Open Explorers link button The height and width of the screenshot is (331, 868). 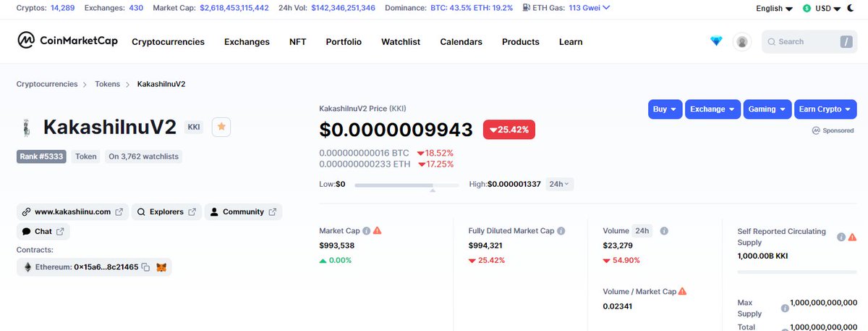click(x=166, y=212)
